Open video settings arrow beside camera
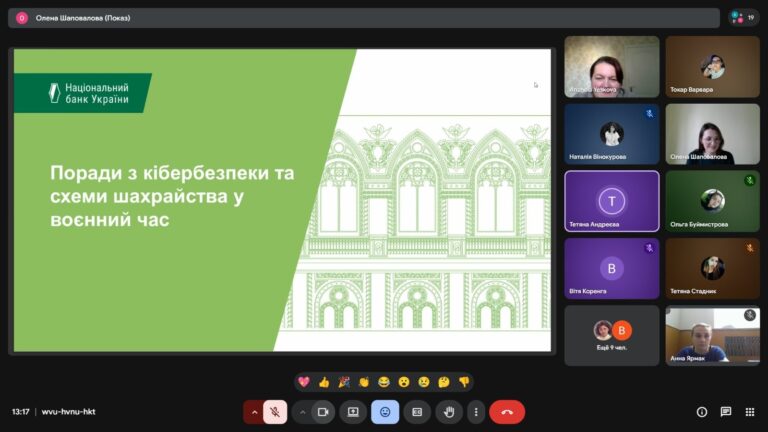Screen dimensions: 768x432 click(x=302, y=412)
